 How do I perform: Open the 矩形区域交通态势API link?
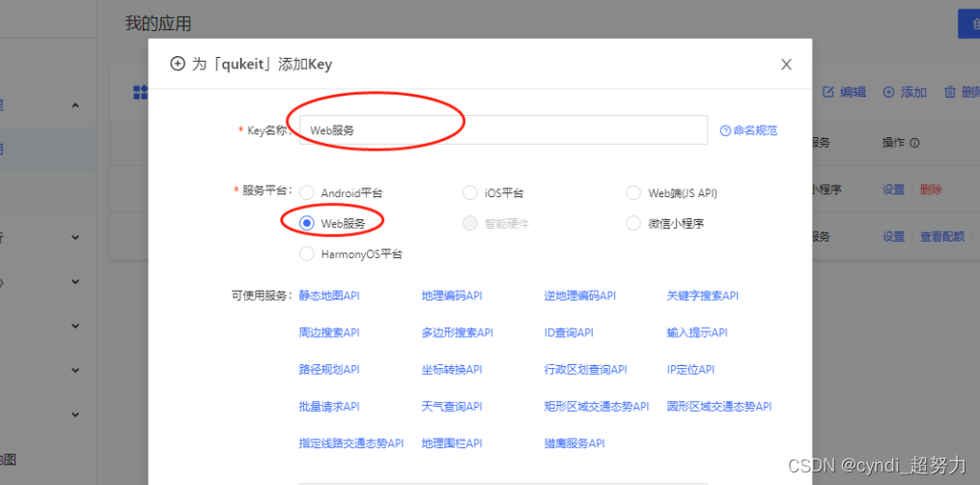pyautogui.click(x=597, y=406)
